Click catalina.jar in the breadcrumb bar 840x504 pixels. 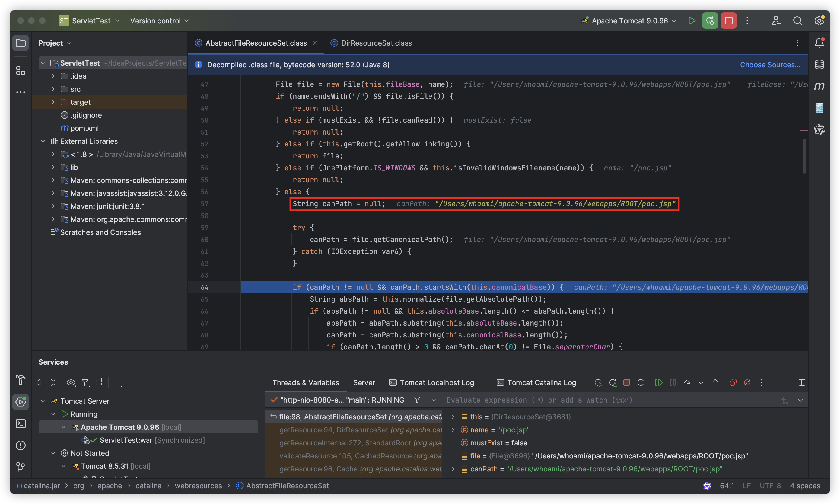[x=39, y=486]
